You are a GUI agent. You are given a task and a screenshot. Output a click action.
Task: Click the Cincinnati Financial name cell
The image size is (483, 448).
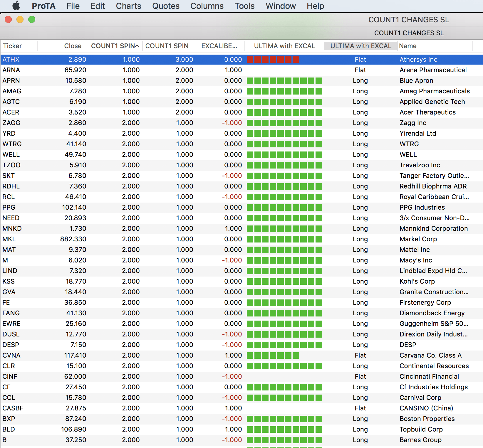click(429, 377)
